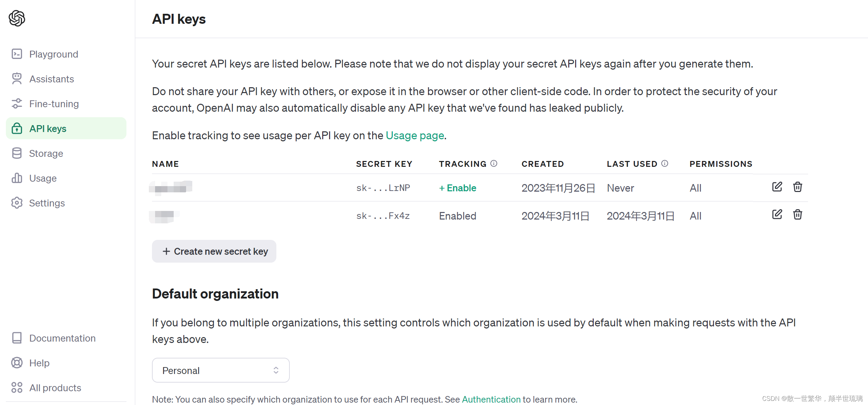Click blurred name of sk-...Fx4z key
This screenshot has height=405, width=868.
[164, 216]
